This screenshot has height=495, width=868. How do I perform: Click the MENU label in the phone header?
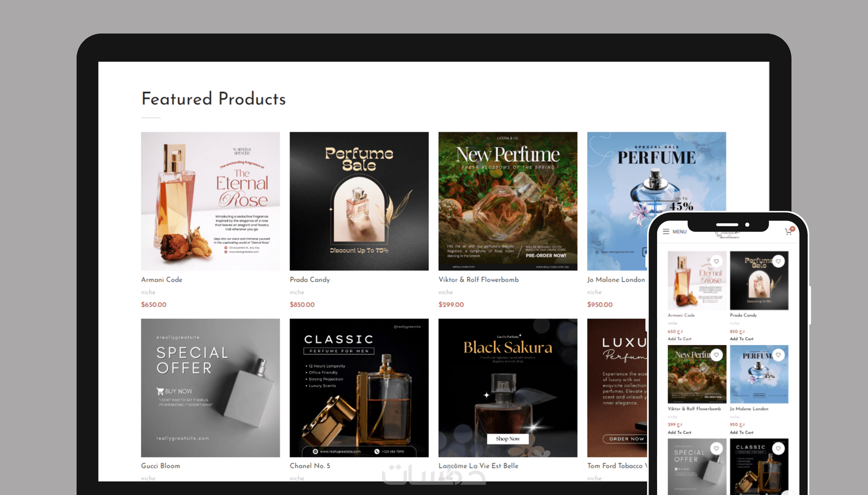[680, 232]
